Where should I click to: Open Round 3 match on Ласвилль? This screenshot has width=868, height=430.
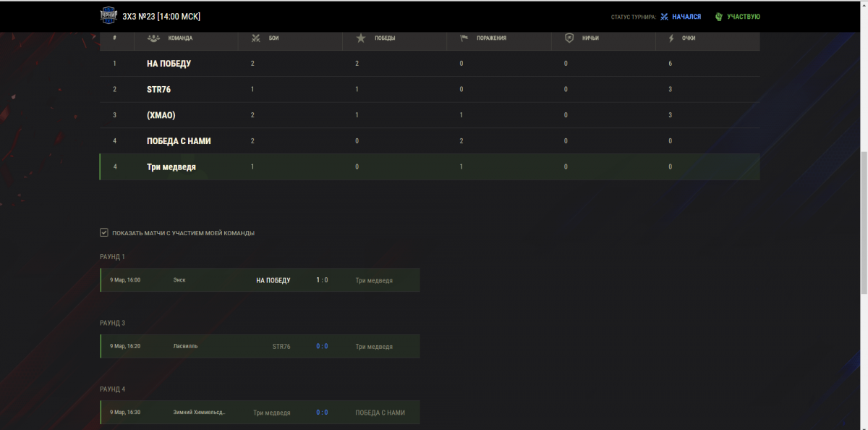click(x=260, y=346)
